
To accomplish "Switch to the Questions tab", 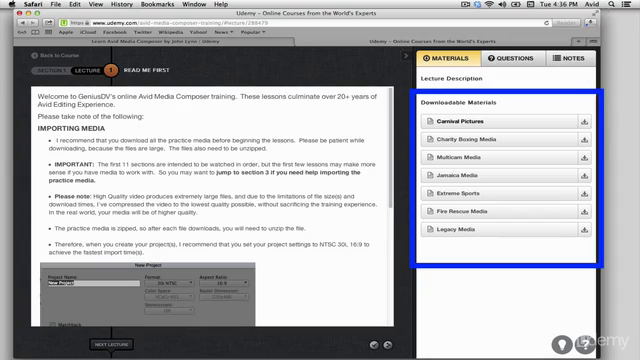I will (x=513, y=58).
